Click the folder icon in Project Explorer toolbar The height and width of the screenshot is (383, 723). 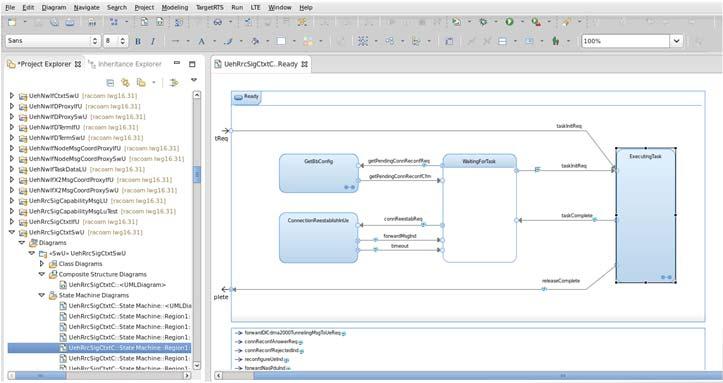click(141, 83)
